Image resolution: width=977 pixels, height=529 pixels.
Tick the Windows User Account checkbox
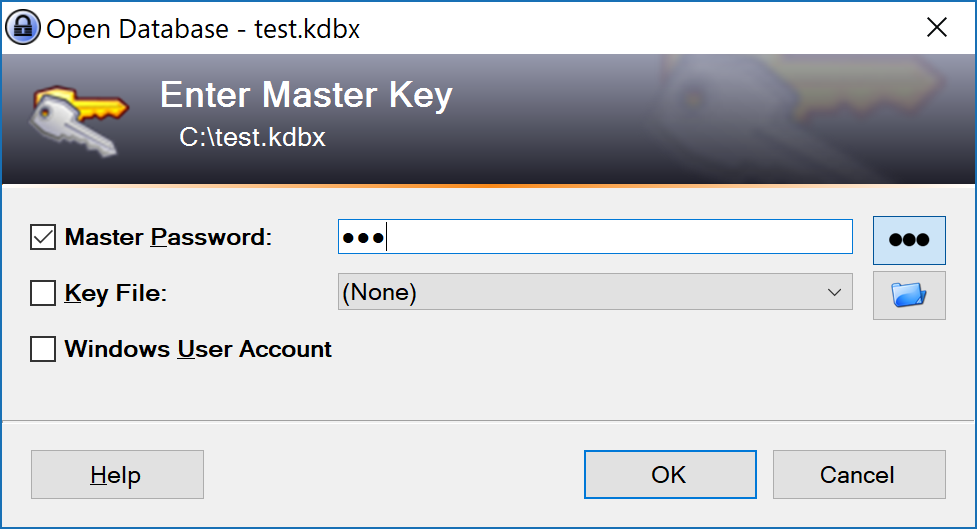[43, 349]
